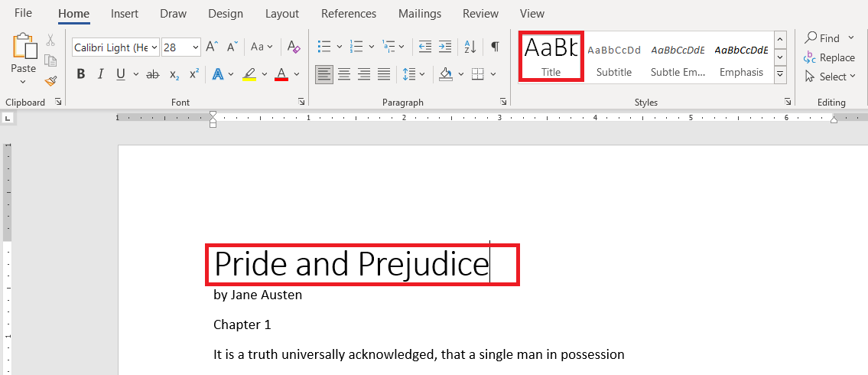Screen dimensions: 868x375
Task: Switch to the Draw tab
Action: point(174,14)
